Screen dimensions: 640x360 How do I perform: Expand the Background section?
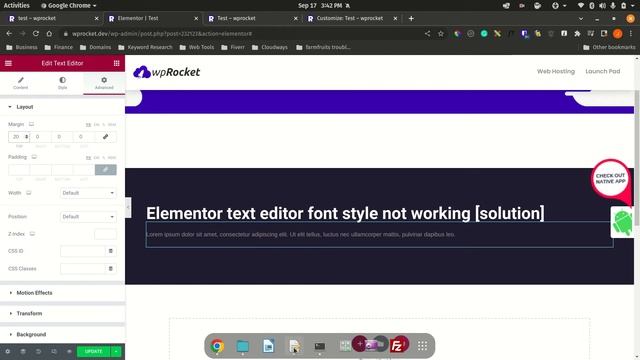(62, 335)
